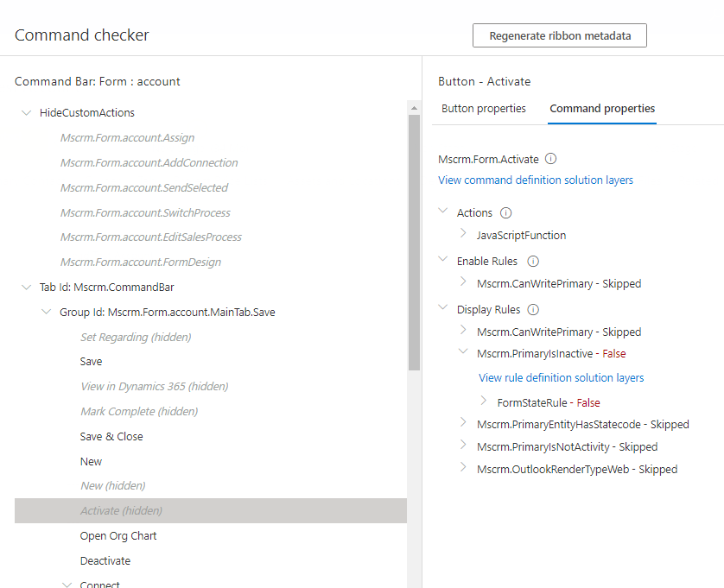This screenshot has height=588, width=724.
Task: Expand the FormStateRule entry
Action: (484, 401)
